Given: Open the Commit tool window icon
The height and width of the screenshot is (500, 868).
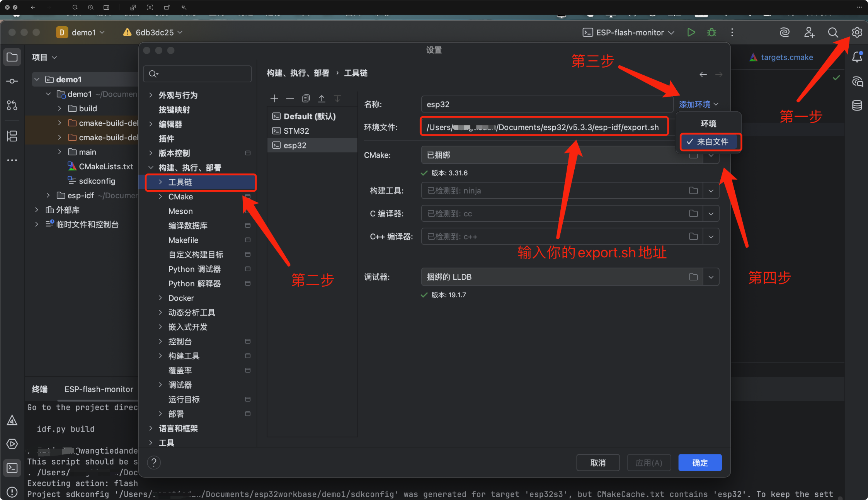Looking at the screenshot, I should [x=12, y=81].
